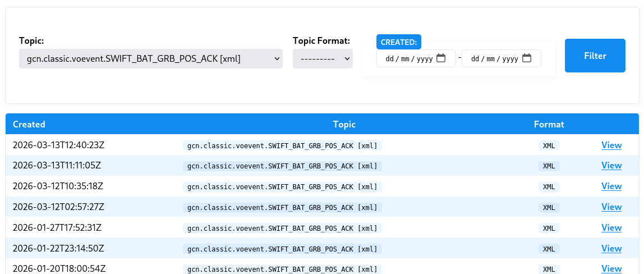Click the Created column header
The image size is (644, 274).
(x=29, y=124)
